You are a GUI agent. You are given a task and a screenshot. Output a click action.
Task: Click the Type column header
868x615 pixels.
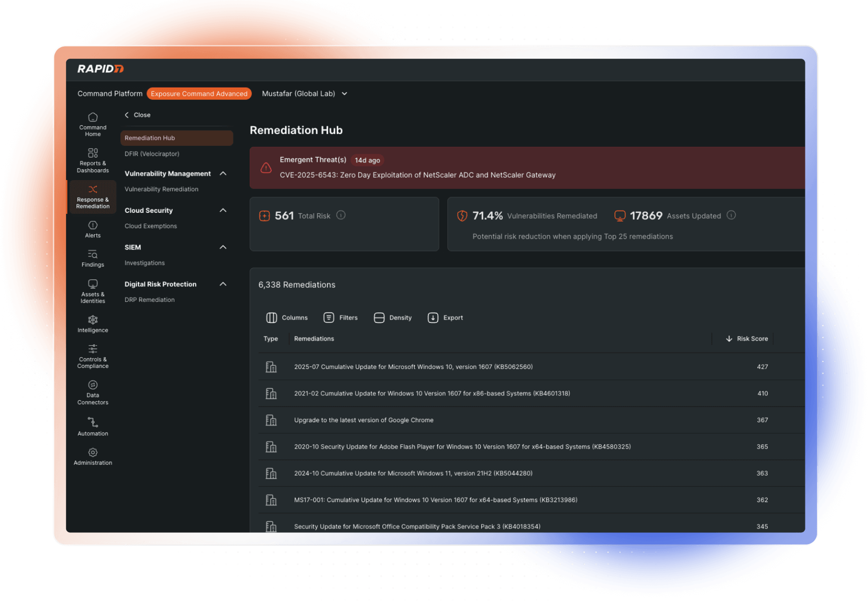pyautogui.click(x=271, y=339)
